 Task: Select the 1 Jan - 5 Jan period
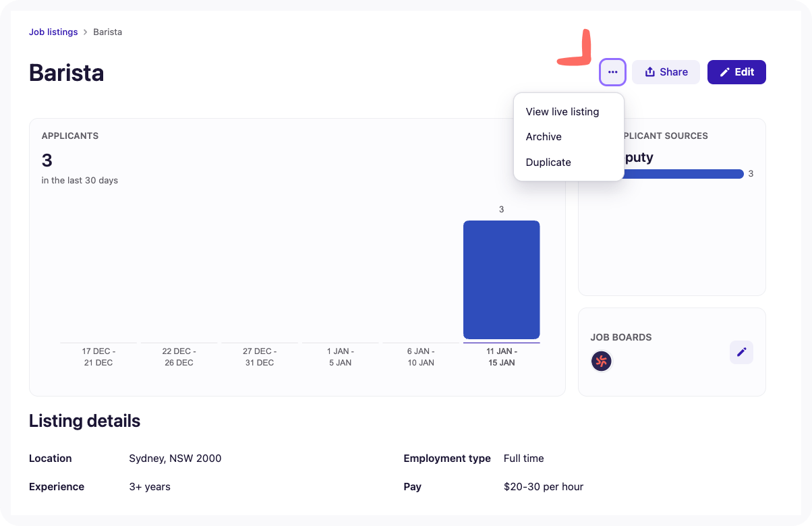[340, 357]
